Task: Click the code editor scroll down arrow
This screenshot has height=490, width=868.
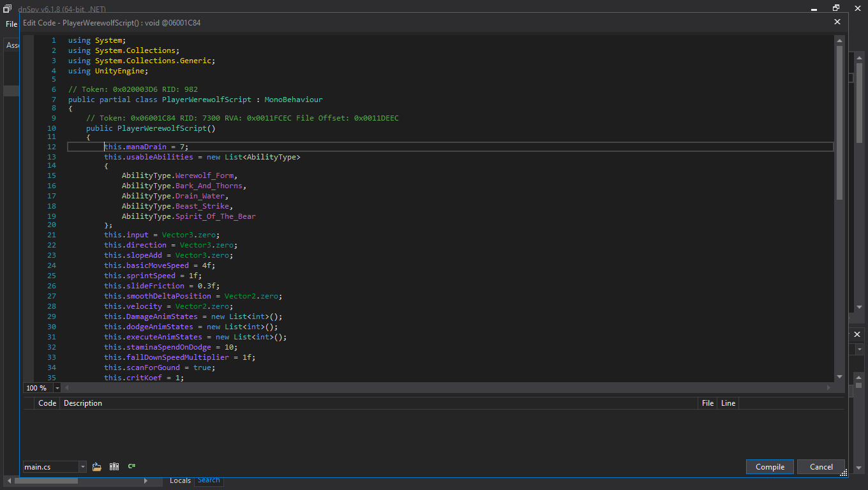Action: pos(839,376)
